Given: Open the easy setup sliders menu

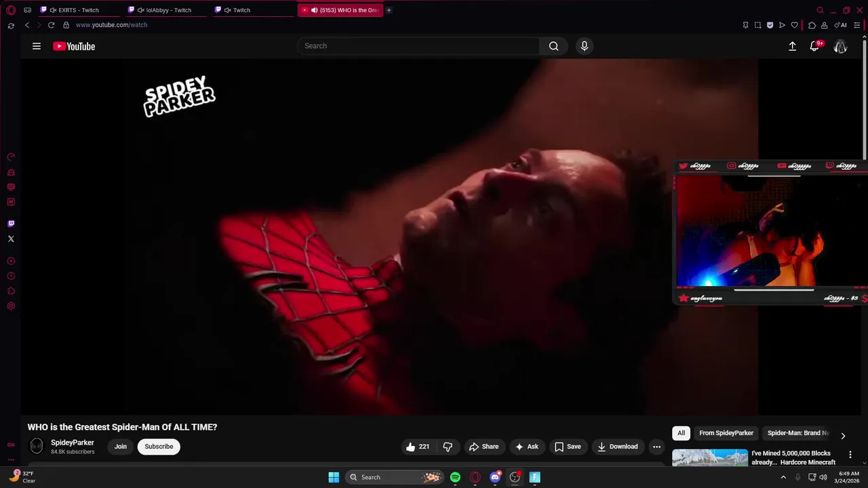Looking at the screenshot, I should [856, 25].
